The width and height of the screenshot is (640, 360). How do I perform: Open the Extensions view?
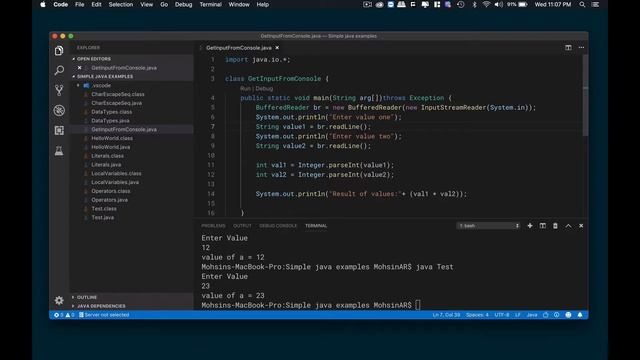59,130
